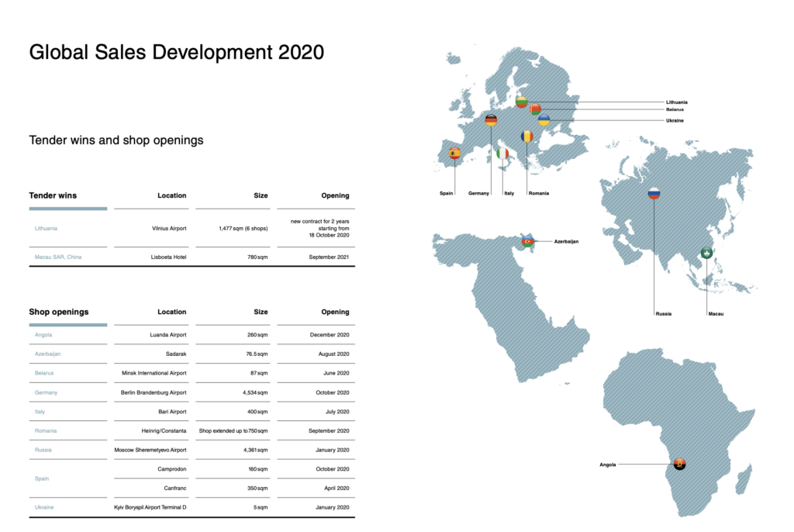Click the Italy flag pin on the map
The width and height of the screenshot is (794, 532).
[x=502, y=154]
